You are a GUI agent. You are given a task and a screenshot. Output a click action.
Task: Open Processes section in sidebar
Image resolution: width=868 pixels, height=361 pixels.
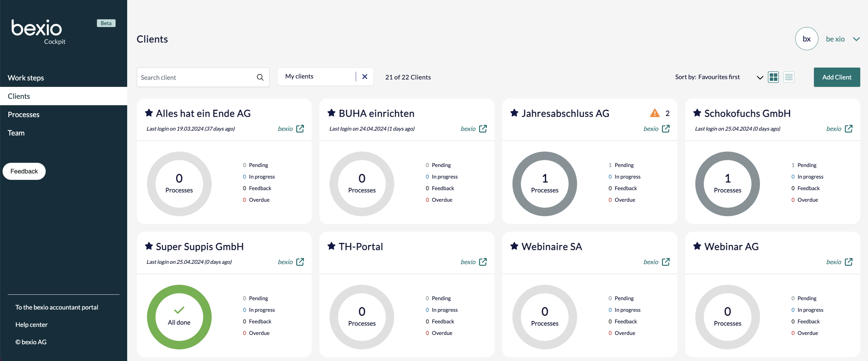[24, 115]
